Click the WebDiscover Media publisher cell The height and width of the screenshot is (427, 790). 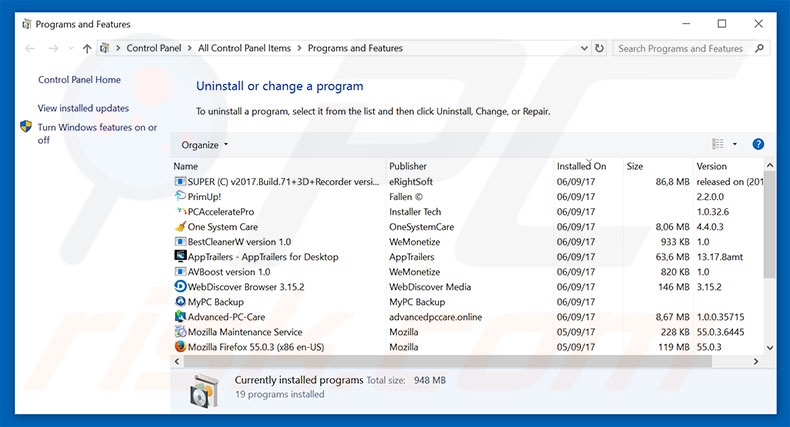point(430,287)
